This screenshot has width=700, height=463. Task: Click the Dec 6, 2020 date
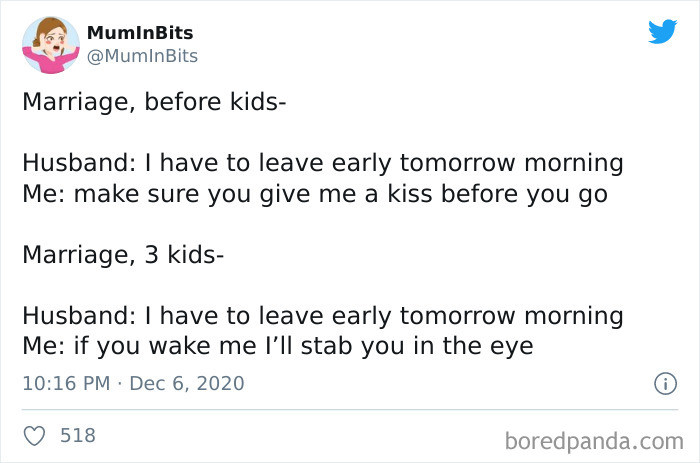click(186, 383)
